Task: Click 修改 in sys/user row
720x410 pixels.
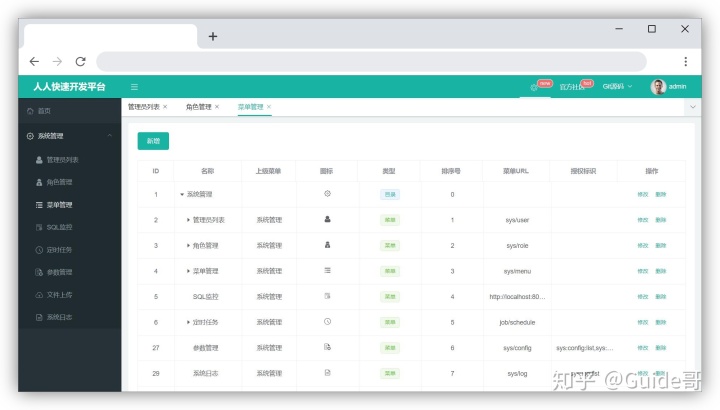Action: pos(643,220)
